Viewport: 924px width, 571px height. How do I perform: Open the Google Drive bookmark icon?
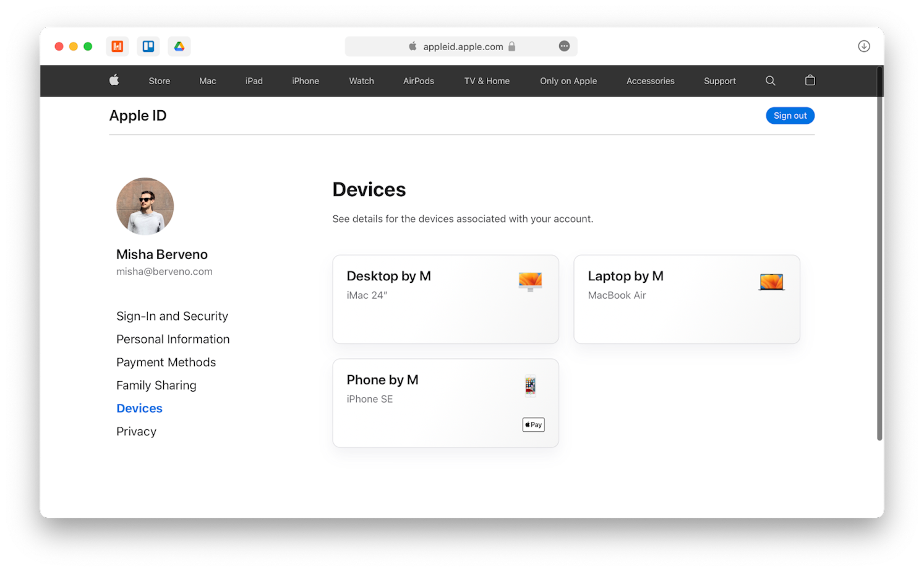click(179, 46)
